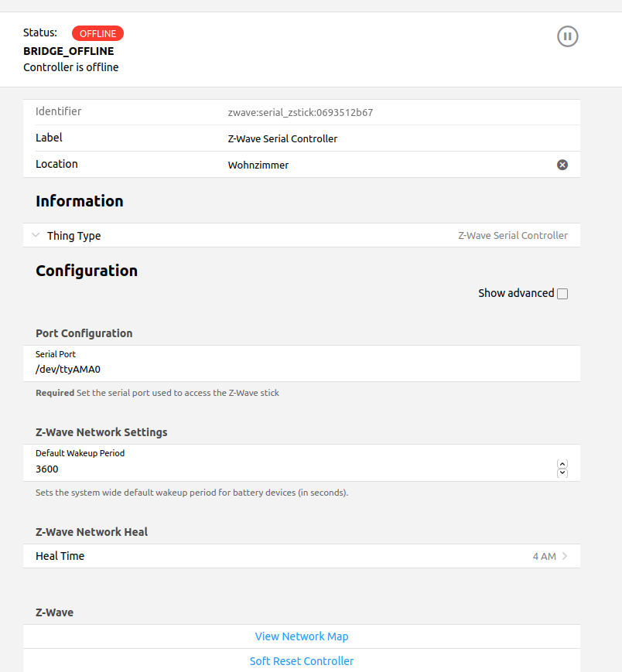Clear the Location field with x icon
The height and width of the screenshot is (672, 622).
coord(562,165)
